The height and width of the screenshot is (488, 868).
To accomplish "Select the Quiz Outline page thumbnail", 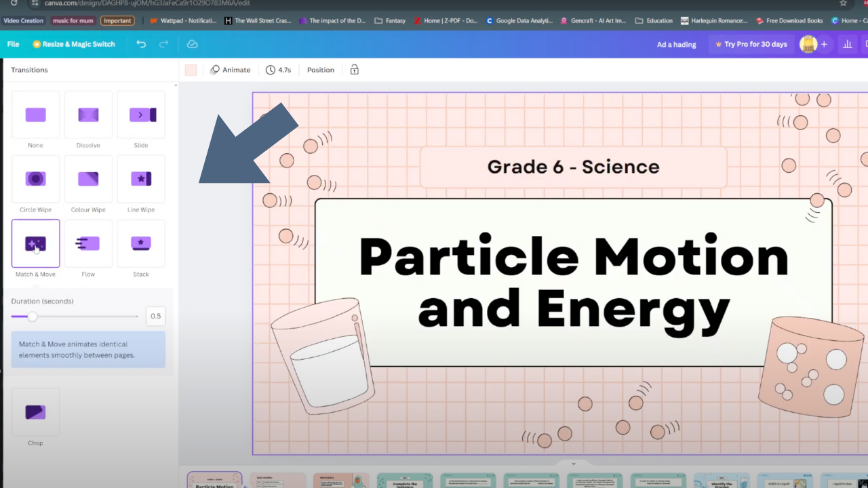I will (277, 480).
